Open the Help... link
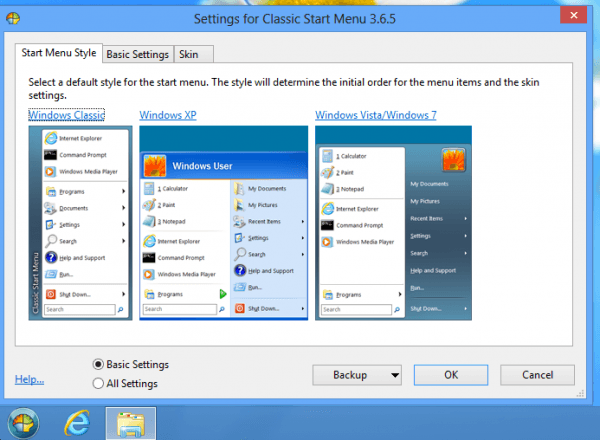Viewport: 600px width, 440px height. (x=29, y=380)
